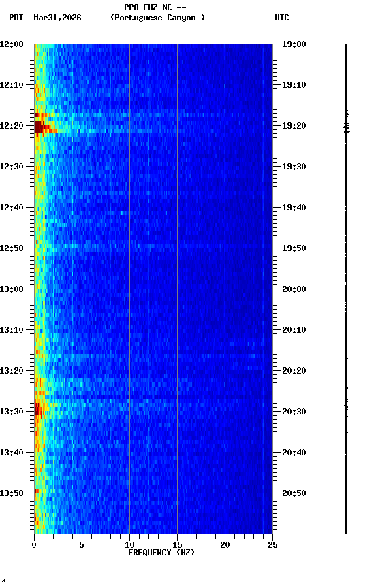
Task: Click the 12:30 PDT time label
Action: pos(12,167)
